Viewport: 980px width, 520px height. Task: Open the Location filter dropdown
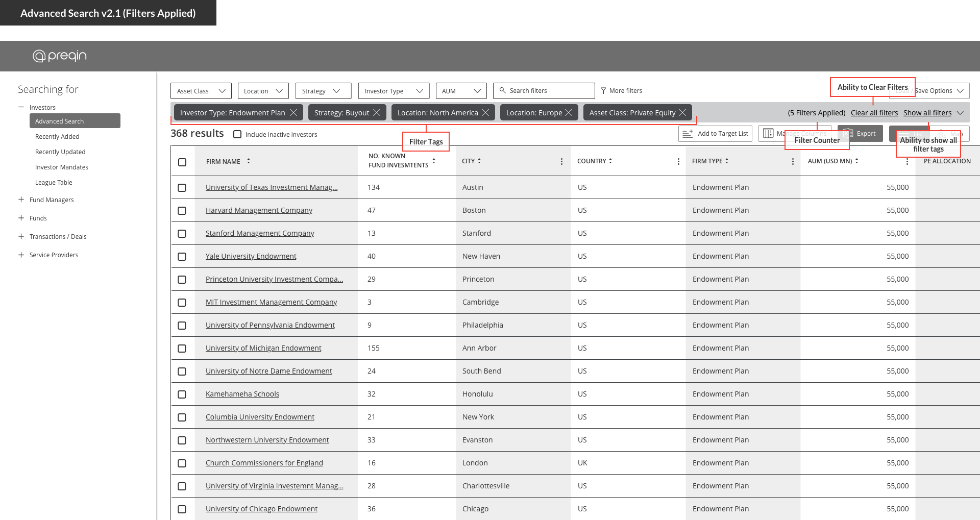coord(263,91)
